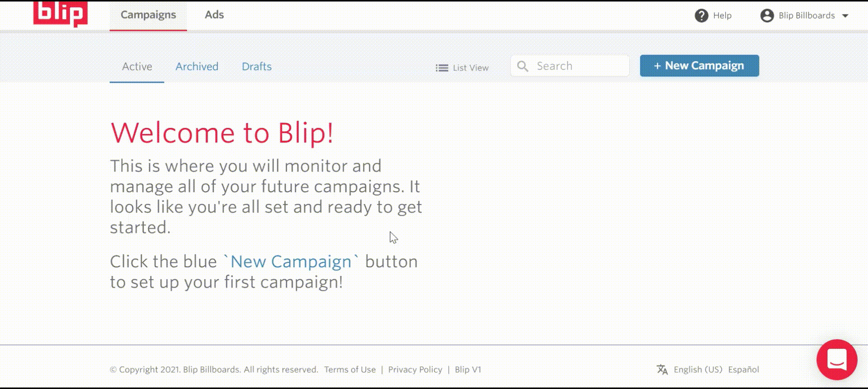Click the Blip logo in the header

[x=60, y=14]
